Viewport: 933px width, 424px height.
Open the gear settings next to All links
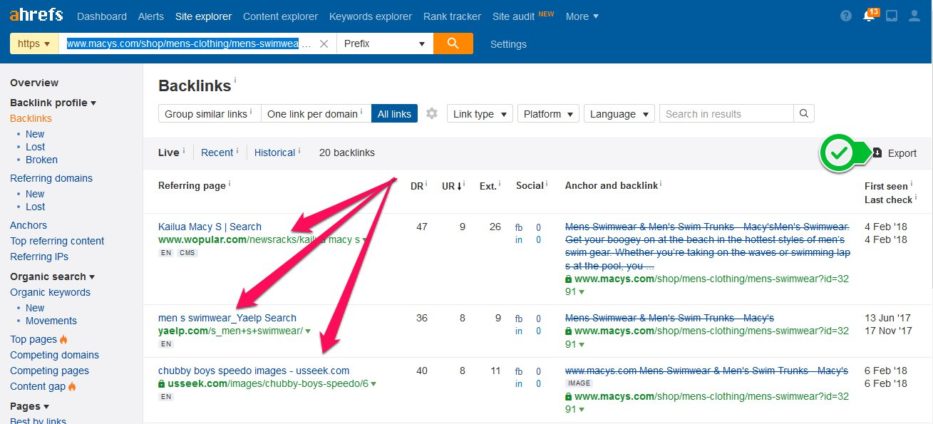point(432,114)
